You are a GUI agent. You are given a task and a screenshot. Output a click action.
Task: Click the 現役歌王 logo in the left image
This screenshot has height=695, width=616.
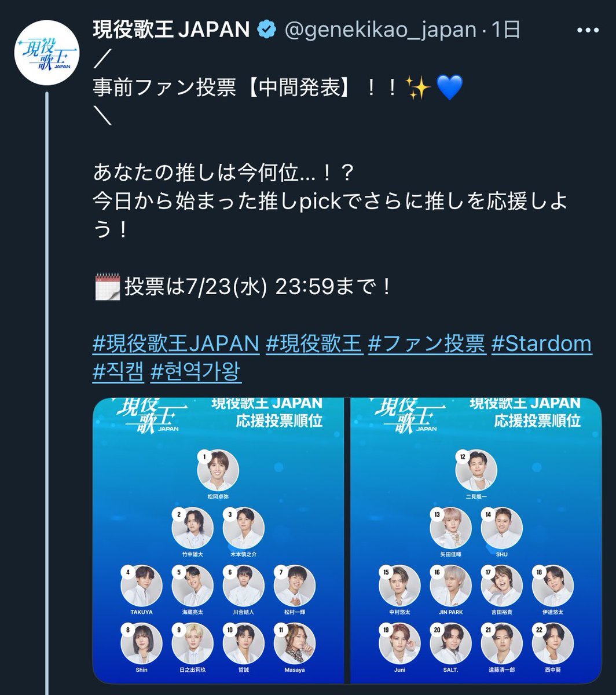143,416
